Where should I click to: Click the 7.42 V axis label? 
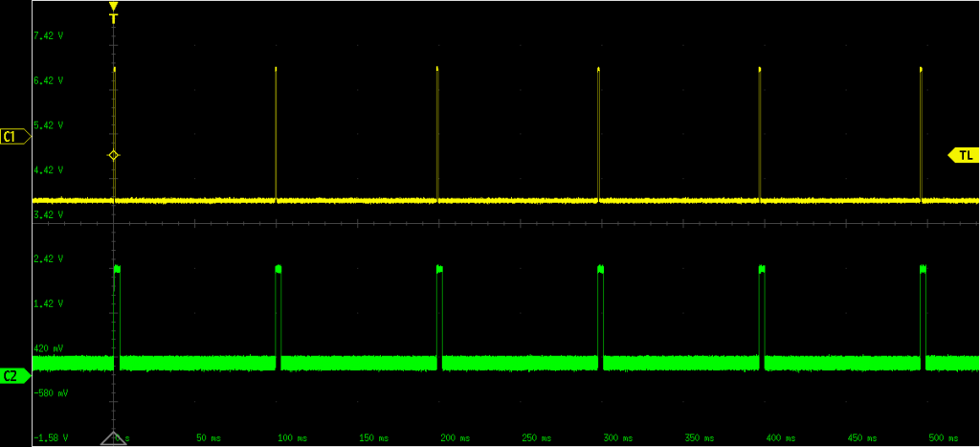click(x=48, y=36)
